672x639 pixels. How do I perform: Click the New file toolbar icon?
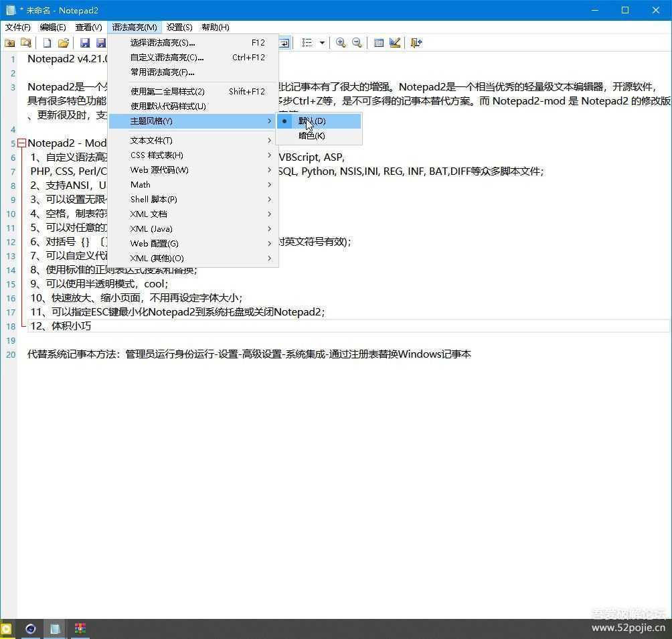coord(47,43)
